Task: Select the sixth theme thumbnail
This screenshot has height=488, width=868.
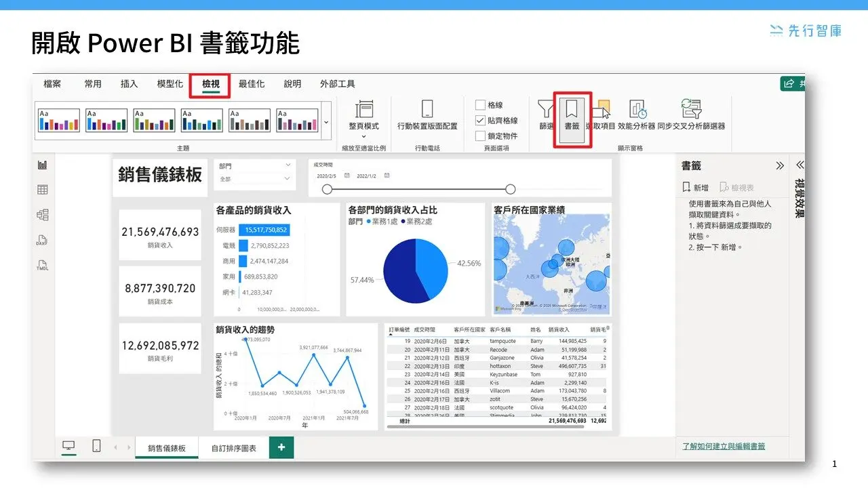Action: coord(297,121)
